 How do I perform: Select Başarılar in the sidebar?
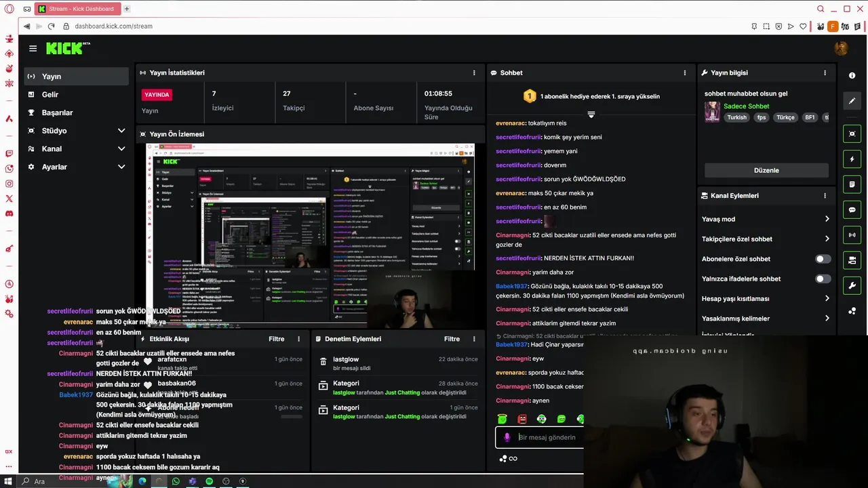click(x=76, y=113)
